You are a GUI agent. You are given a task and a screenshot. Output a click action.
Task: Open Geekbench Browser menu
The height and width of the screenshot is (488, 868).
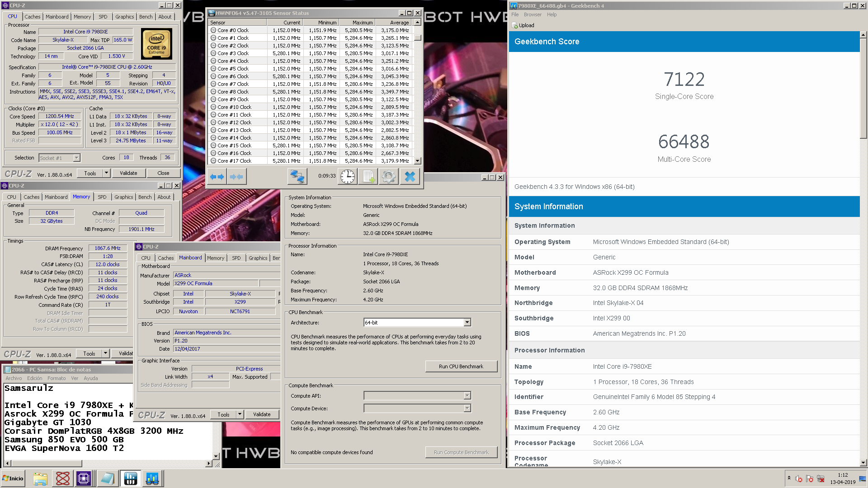pyautogui.click(x=533, y=14)
